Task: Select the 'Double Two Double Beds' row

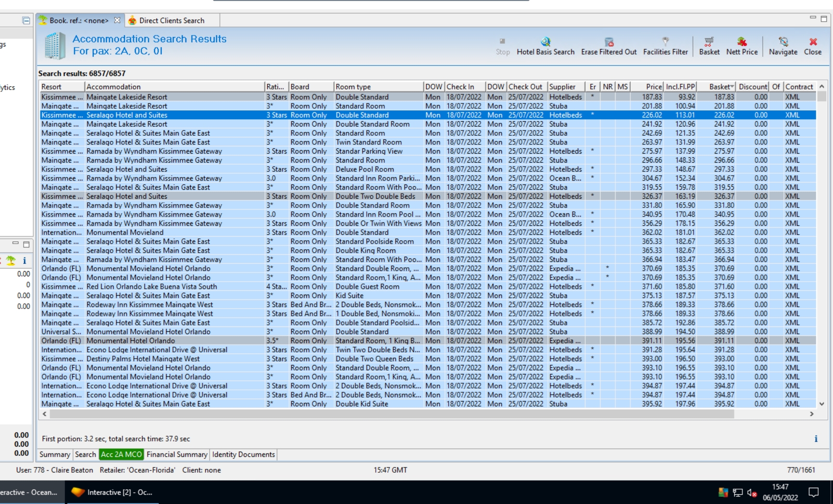Action: tap(428, 196)
